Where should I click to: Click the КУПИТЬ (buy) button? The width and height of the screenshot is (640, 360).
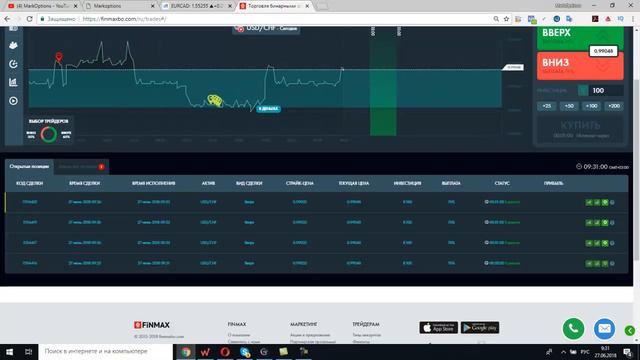pos(580,129)
